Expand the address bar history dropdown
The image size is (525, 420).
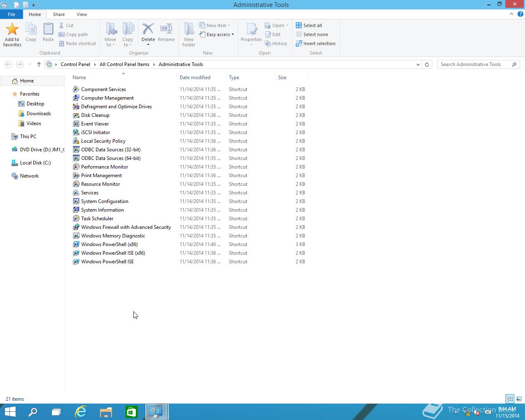pos(418,64)
